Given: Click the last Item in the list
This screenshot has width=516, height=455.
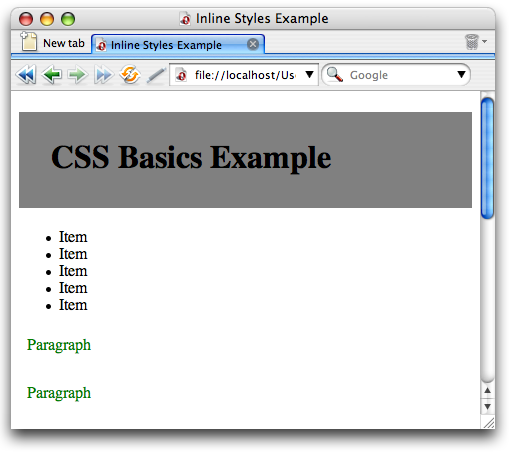Looking at the screenshot, I should point(73,305).
